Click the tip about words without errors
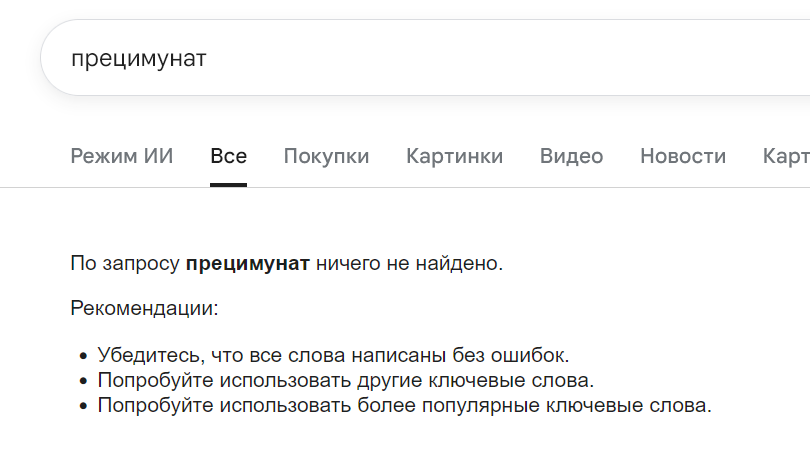 coord(333,355)
